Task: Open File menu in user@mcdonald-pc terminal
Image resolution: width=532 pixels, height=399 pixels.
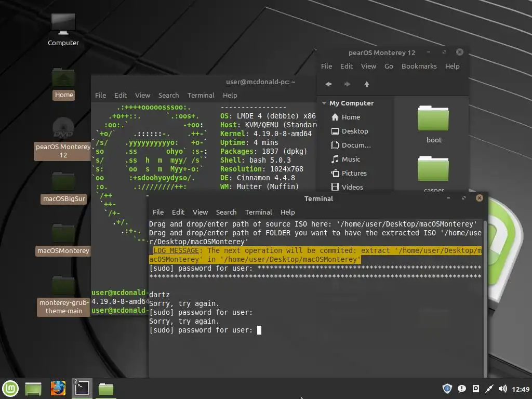Action: coord(100,96)
